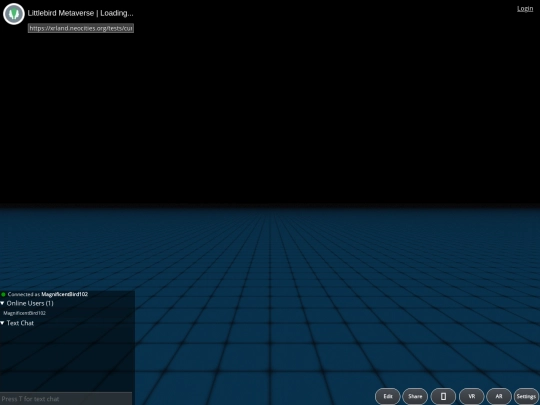Enter VR mode with the VR button
Viewport: 540px width, 405px height.
pos(471,396)
